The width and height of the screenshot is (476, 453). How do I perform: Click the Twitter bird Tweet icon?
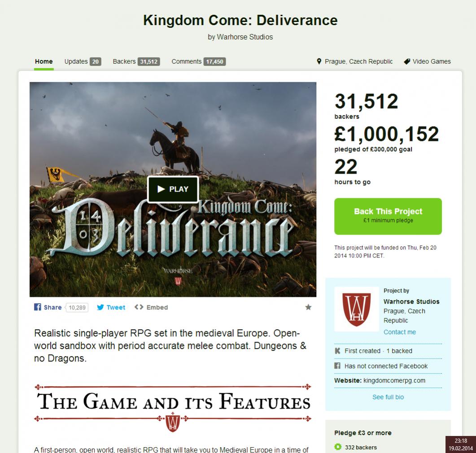[100, 307]
